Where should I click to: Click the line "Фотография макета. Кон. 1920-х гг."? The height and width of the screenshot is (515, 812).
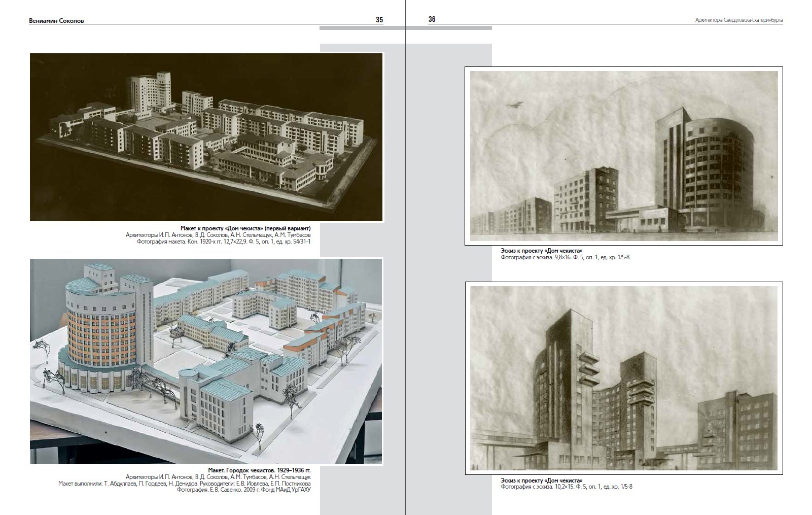tap(224, 242)
